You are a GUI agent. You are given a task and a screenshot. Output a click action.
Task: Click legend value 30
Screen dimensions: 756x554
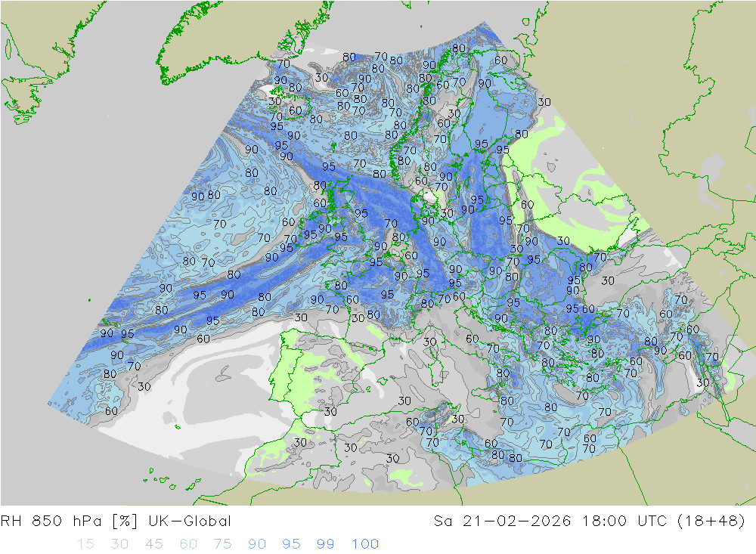point(119,544)
